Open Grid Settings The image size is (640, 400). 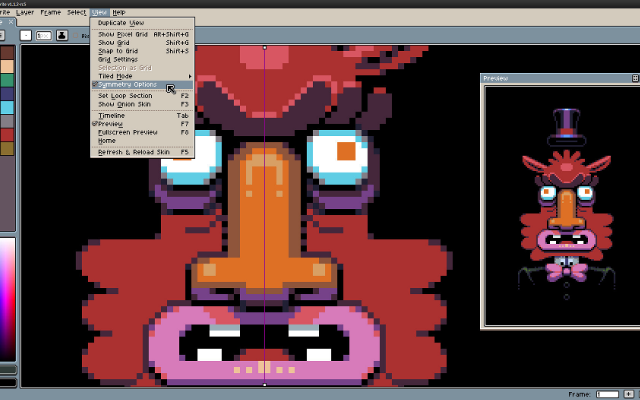(x=142, y=60)
